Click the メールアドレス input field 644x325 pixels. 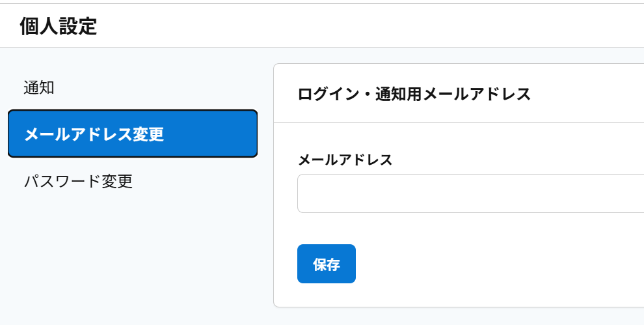[x=470, y=193]
